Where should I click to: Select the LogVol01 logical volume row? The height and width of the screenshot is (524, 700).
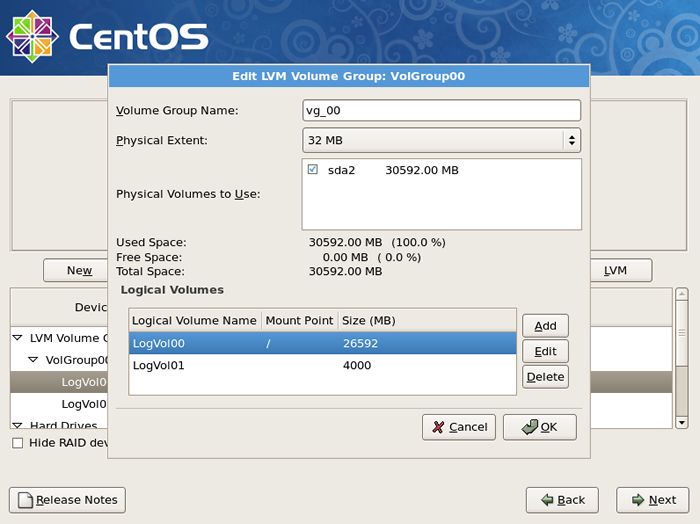point(322,365)
